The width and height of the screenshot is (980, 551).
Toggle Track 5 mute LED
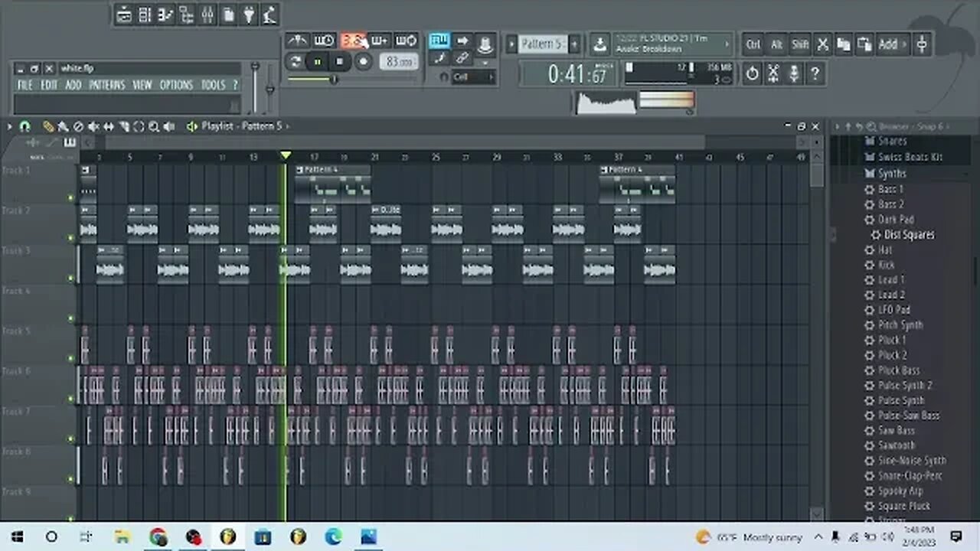71,358
